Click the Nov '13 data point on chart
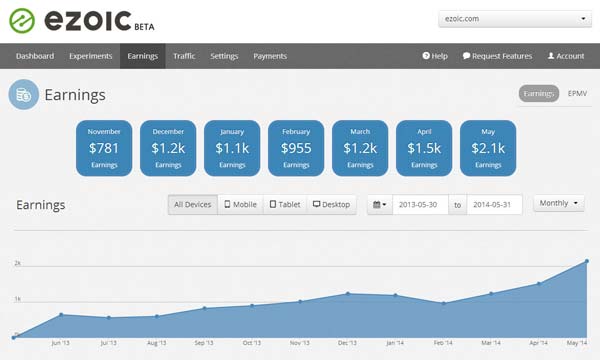Image resolution: width=600 pixels, height=360 pixels. 300,301
